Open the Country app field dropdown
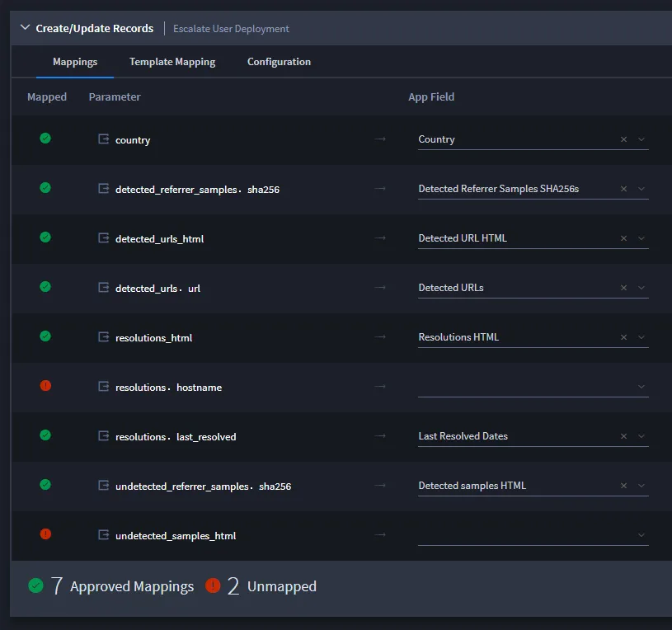Image resolution: width=672 pixels, height=630 pixels. [x=641, y=139]
